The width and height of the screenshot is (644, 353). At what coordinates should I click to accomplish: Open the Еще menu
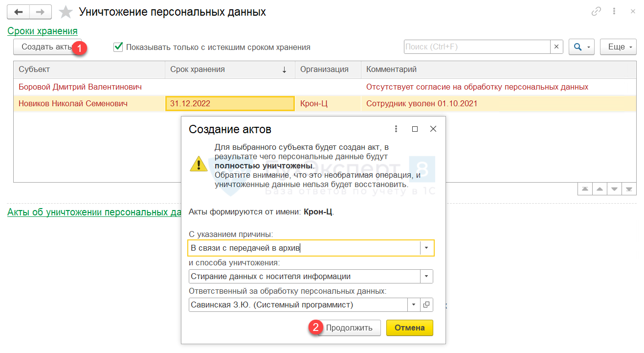618,47
